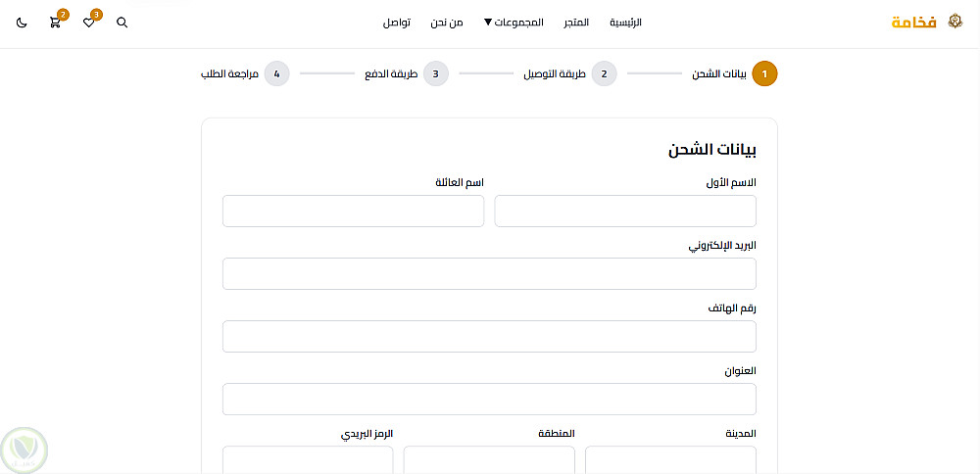This screenshot has height=474, width=980.
Task: Open the تواصل contact page
Action: [x=397, y=23]
